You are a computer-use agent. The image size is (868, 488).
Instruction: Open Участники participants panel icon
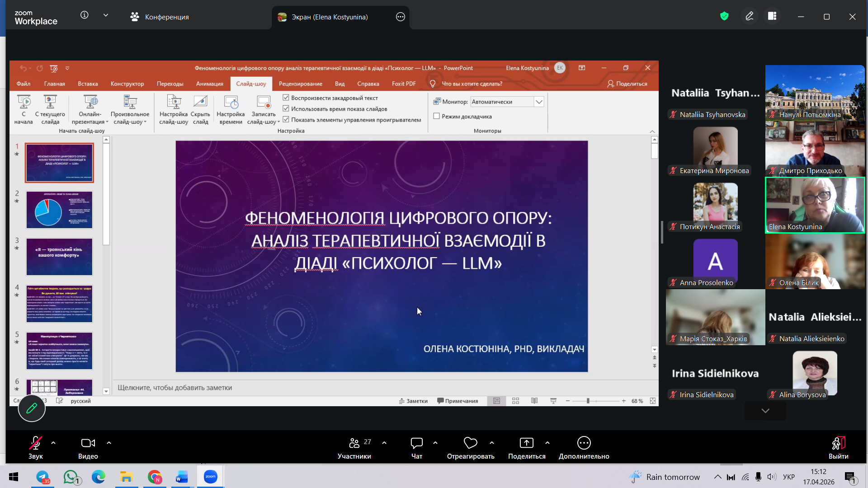(354, 443)
